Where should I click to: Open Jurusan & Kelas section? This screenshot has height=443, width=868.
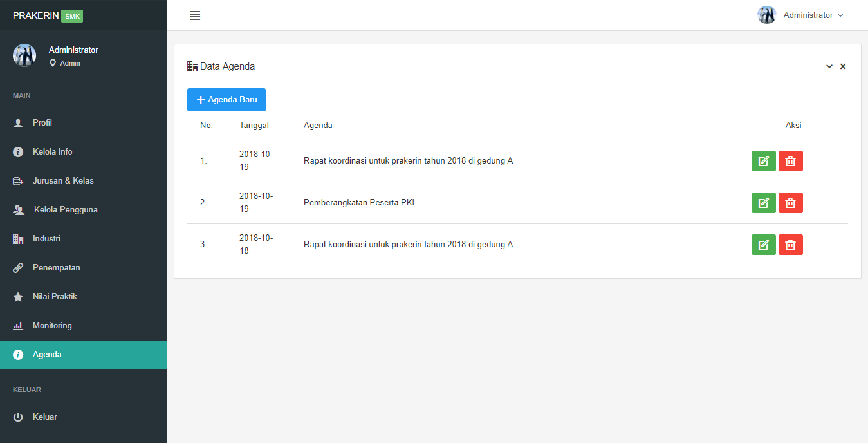tap(63, 181)
